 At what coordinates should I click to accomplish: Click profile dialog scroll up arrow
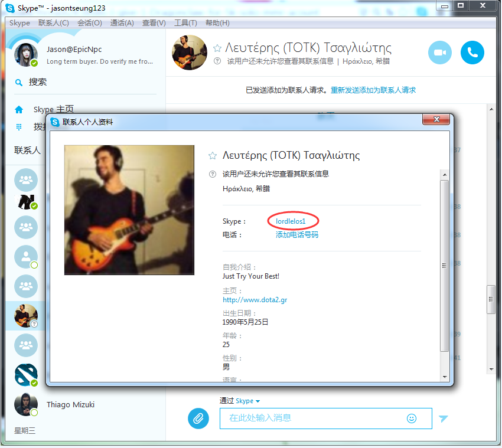[x=445, y=175]
